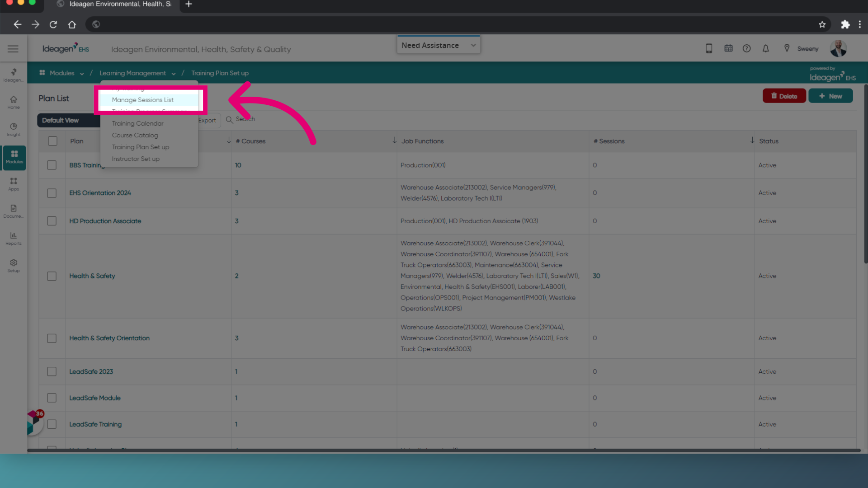This screenshot has width=868, height=488.
Task: Click the mobile device icon in header
Action: click(709, 48)
